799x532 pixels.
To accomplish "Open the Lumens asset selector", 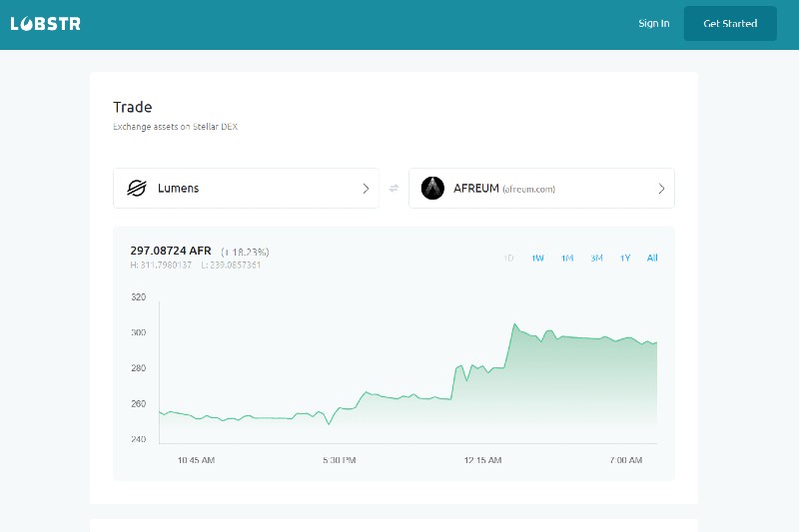I will (246, 188).
